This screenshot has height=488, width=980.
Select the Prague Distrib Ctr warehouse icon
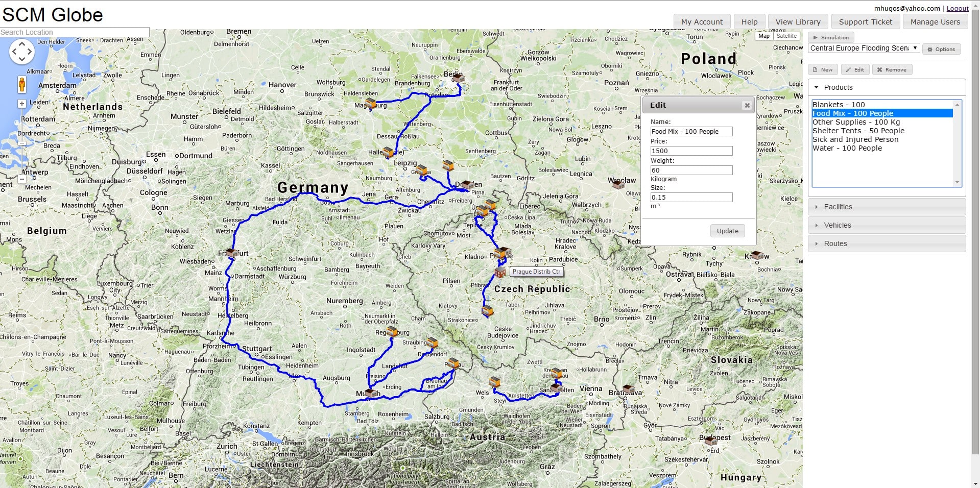pos(500,272)
